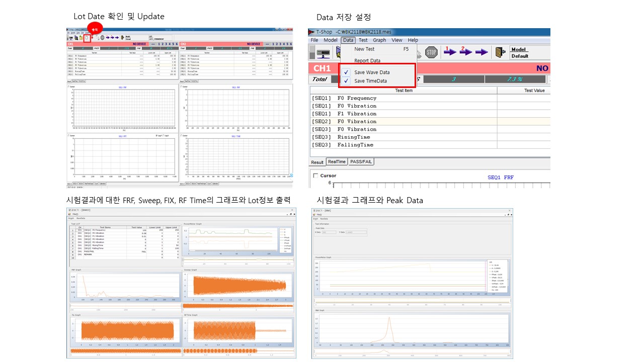Close the BAKO result viewer window
Viewport: 644px width, 362px height.
(x=292, y=210)
